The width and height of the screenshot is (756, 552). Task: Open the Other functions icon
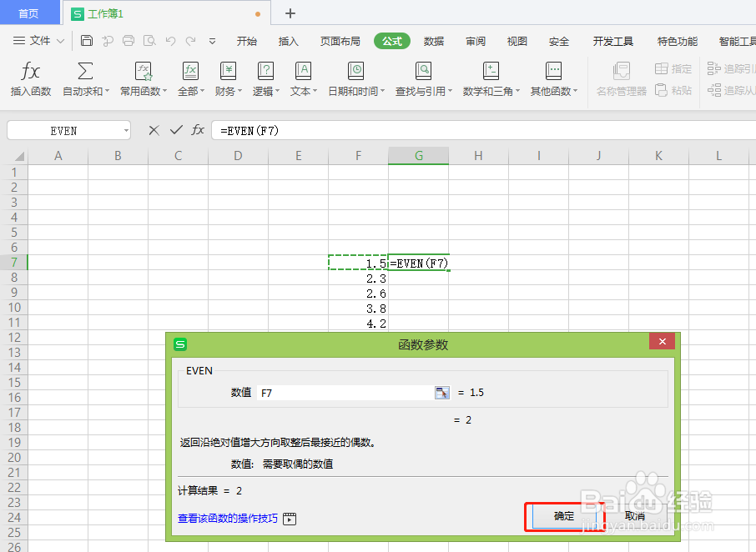tap(553, 71)
